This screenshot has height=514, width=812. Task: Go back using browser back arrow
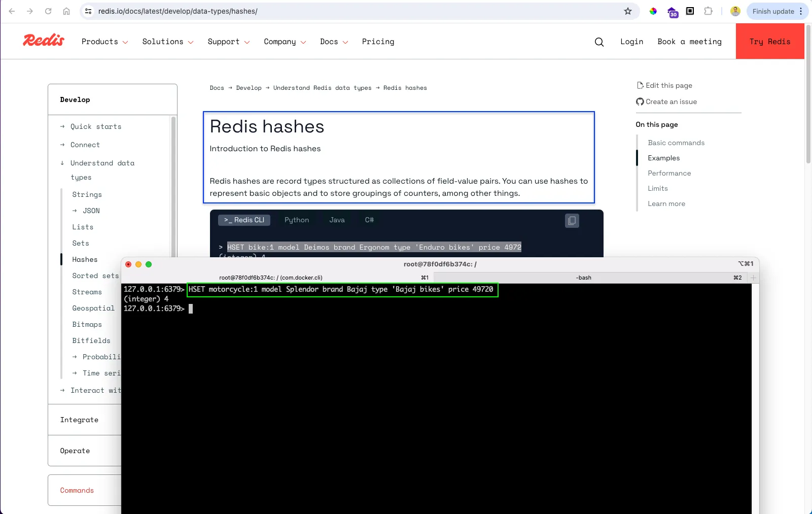click(12, 11)
